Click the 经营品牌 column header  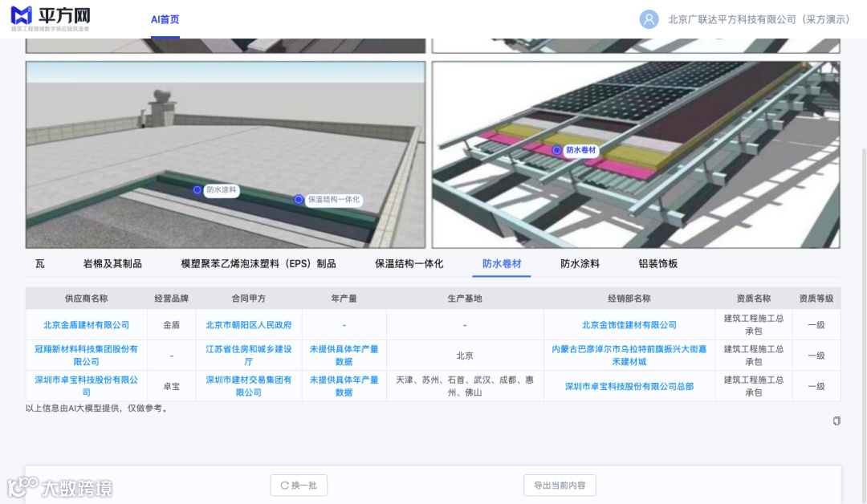[x=172, y=299]
